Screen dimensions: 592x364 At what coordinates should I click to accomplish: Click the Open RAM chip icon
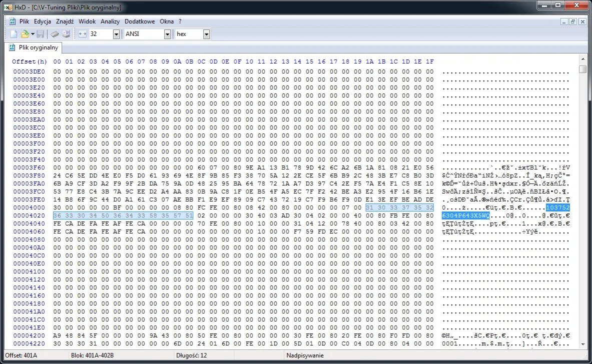[55, 34]
